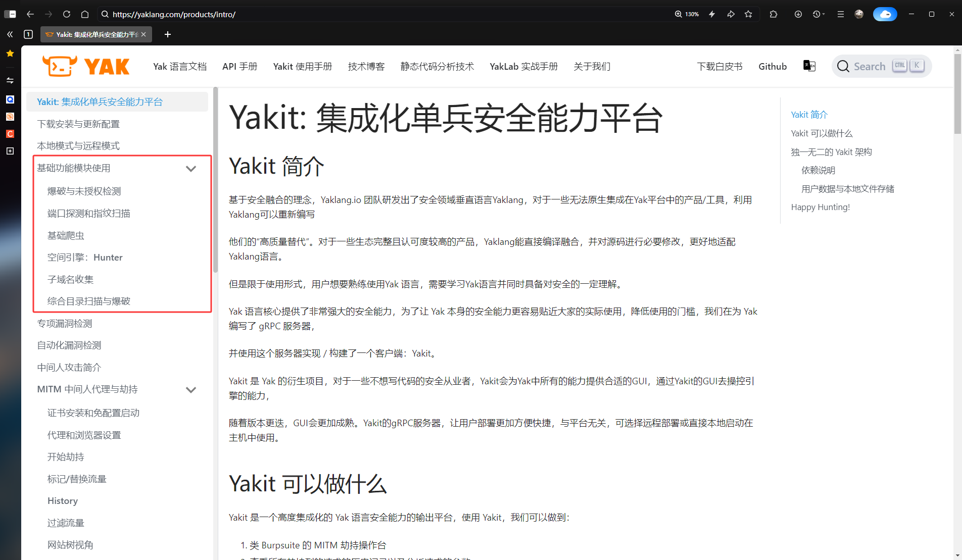Close the Yakit tab

143,34
